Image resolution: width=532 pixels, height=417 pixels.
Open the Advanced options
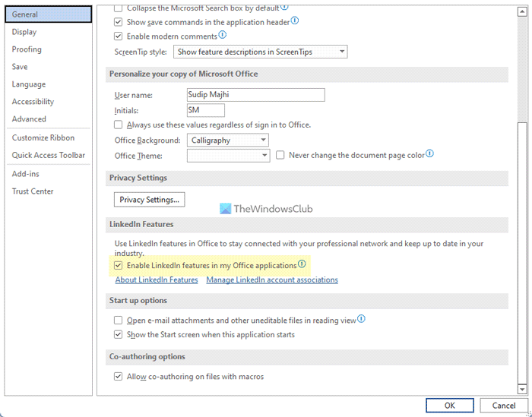pyautogui.click(x=48, y=119)
